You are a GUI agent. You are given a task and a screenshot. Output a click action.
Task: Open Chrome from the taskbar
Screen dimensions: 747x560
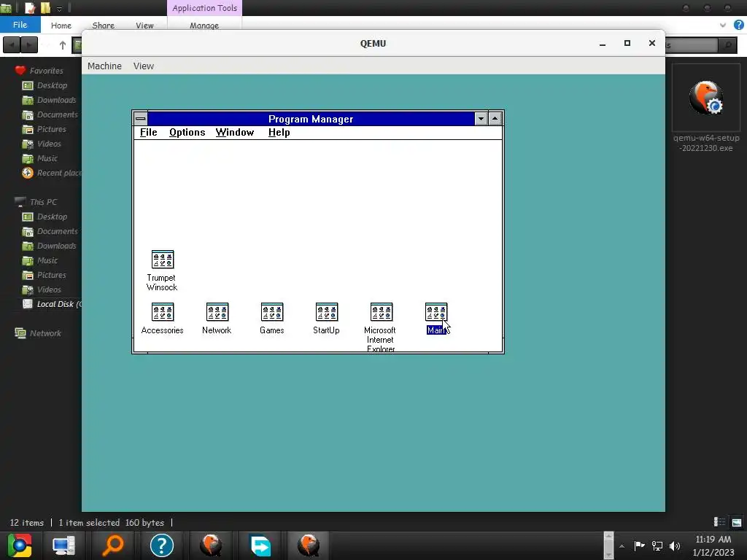pos(20,545)
